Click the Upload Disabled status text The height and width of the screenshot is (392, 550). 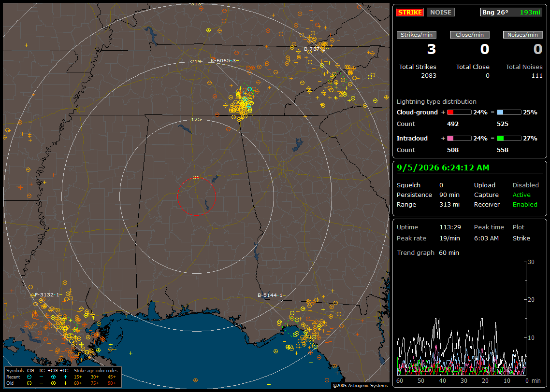coord(525,185)
